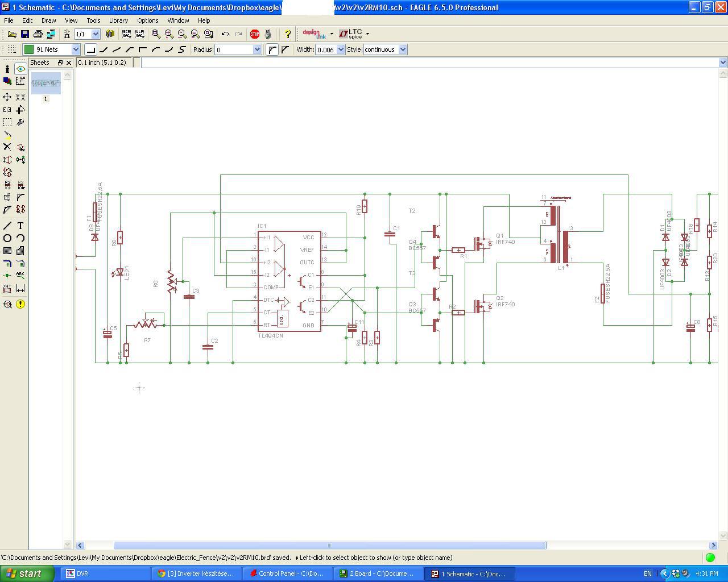
Task: Select the Show (eye) tool
Action: (20, 69)
